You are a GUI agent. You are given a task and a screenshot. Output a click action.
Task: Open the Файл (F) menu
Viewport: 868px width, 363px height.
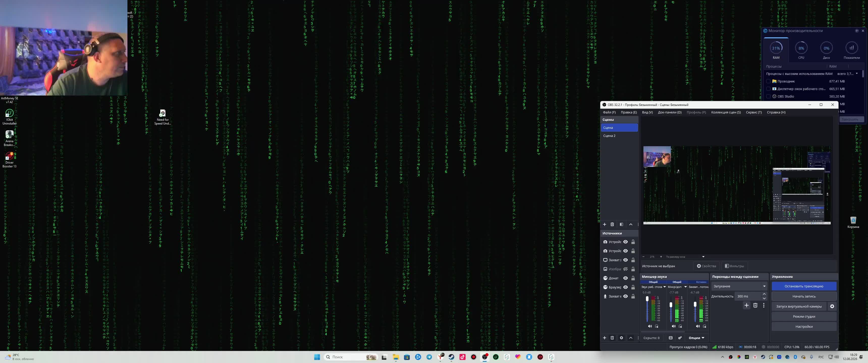[609, 112]
